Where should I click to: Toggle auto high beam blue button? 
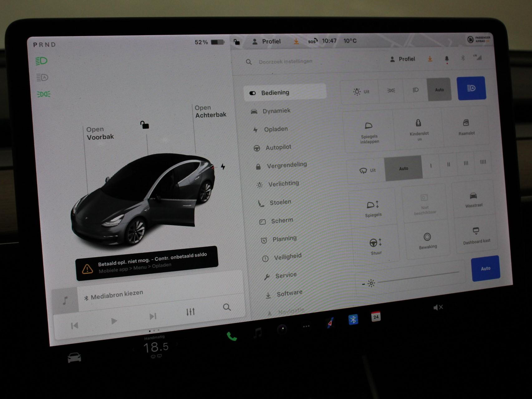471,88
